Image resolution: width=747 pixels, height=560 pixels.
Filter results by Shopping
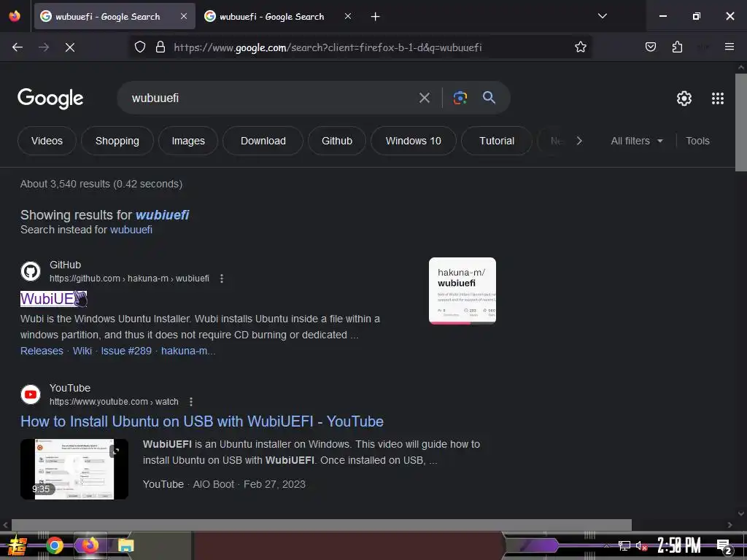tap(117, 141)
